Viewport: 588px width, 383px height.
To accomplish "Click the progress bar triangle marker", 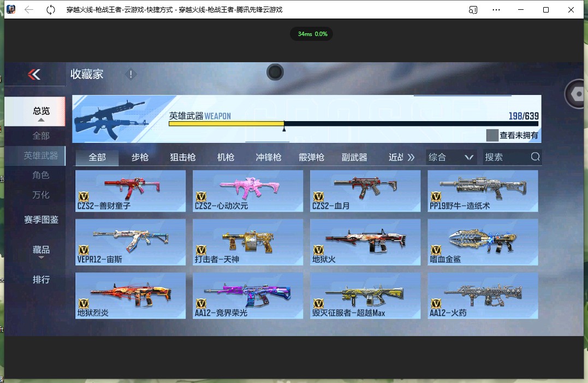I will point(284,129).
